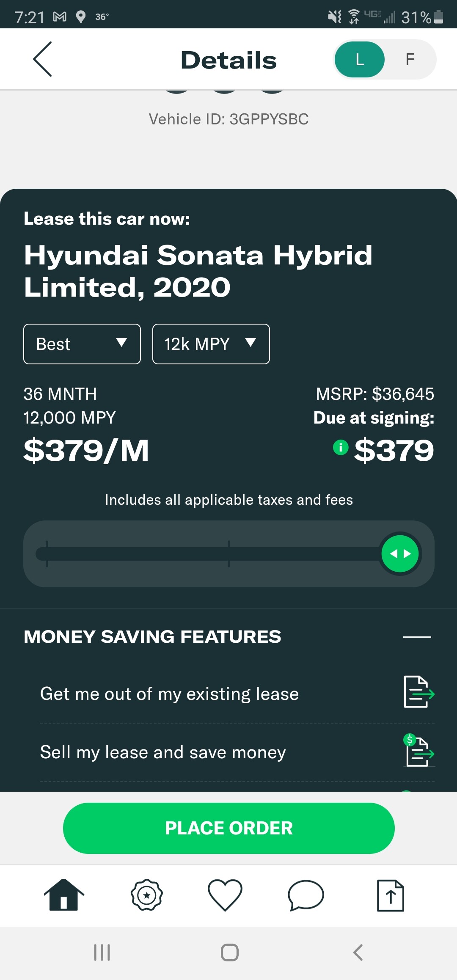Select Get me out of my existing lease
The image size is (457, 980).
tap(169, 694)
